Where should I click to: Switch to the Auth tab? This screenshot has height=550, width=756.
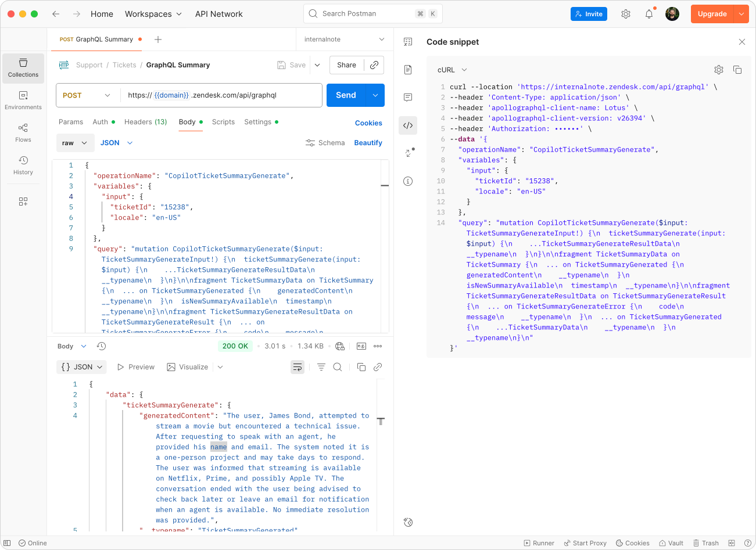point(103,122)
